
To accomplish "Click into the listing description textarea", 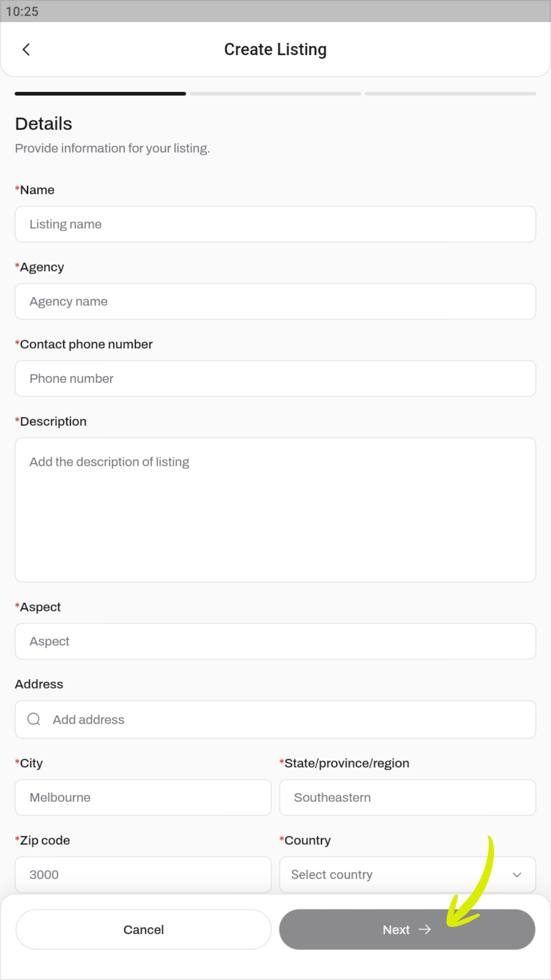I will (275, 510).
